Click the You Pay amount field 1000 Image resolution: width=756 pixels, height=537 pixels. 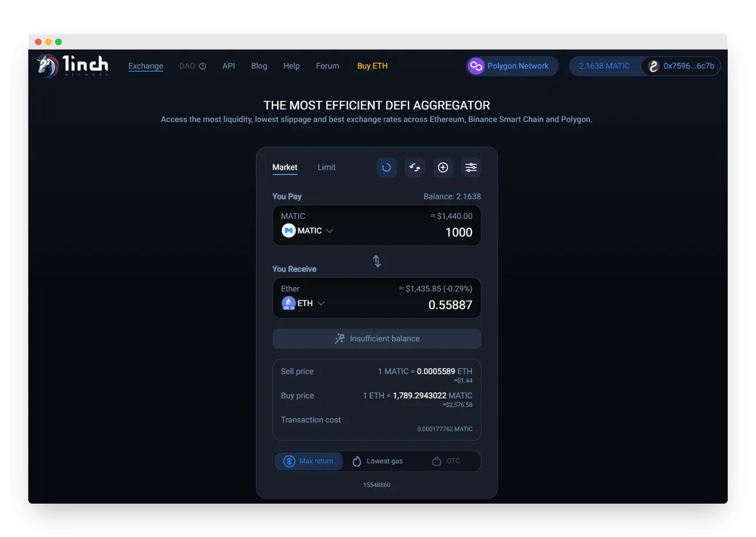pyautogui.click(x=459, y=232)
